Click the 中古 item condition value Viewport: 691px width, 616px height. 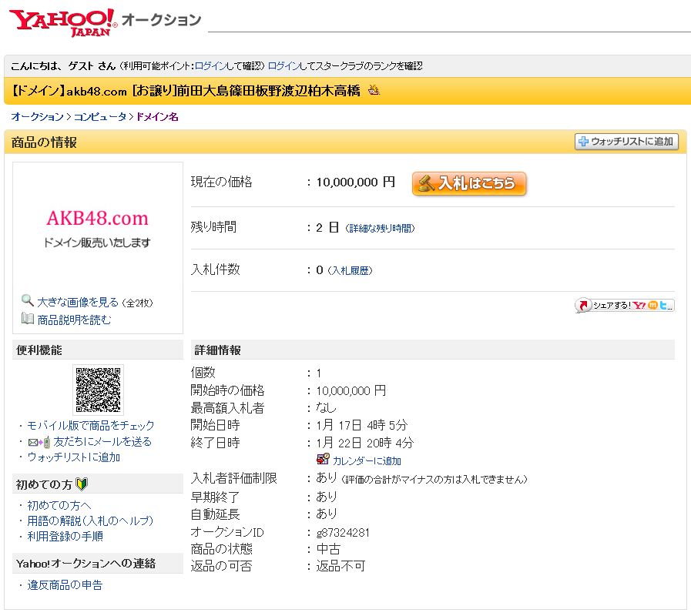[x=328, y=549]
